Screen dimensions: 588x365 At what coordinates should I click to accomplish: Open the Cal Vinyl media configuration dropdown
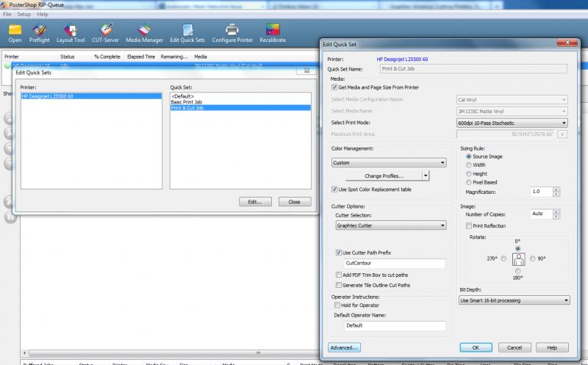[512, 100]
